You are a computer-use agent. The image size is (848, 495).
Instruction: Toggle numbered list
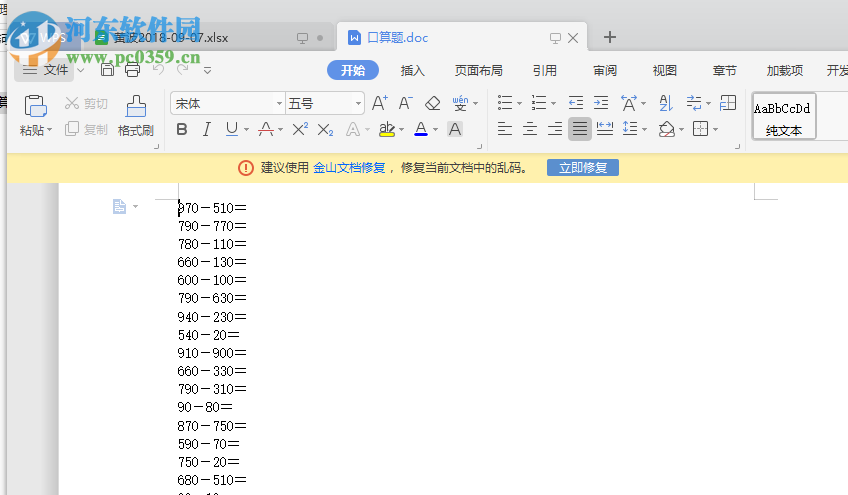click(539, 103)
